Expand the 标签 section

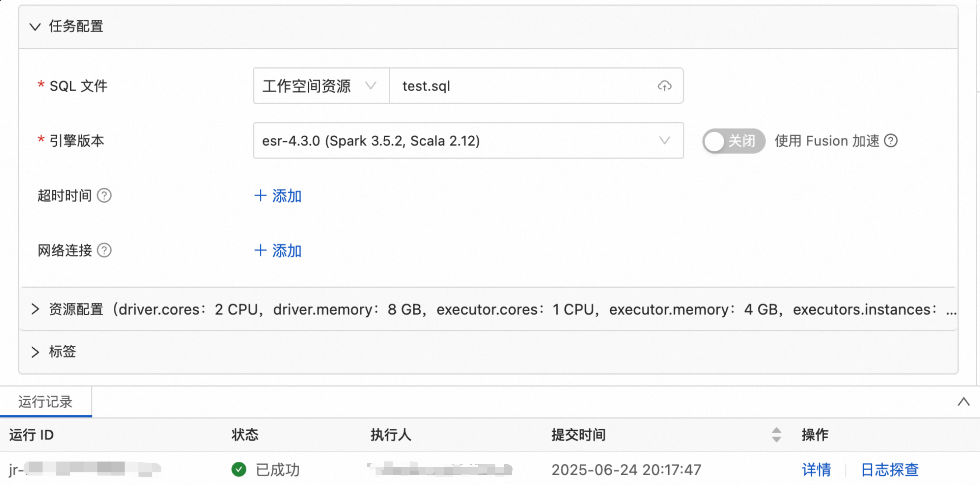pos(36,352)
